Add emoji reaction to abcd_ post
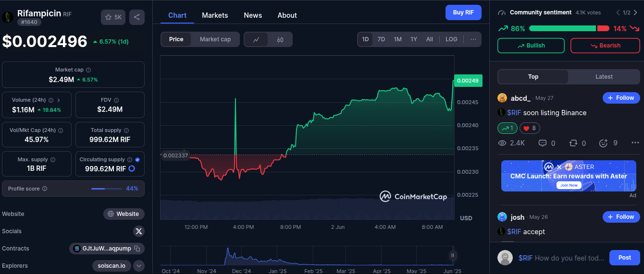This screenshot has width=644, height=274. (604, 143)
